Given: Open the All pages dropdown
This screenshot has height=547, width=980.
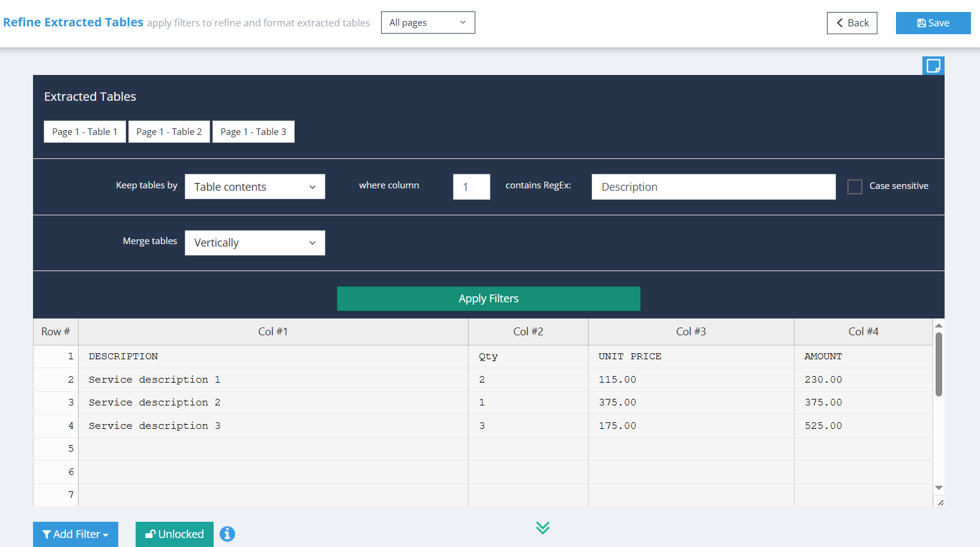Looking at the screenshot, I should [x=428, y=22].
